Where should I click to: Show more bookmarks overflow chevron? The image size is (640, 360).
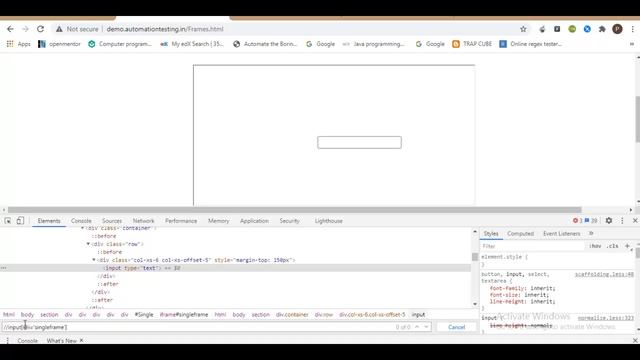click(x=632, y=44)
